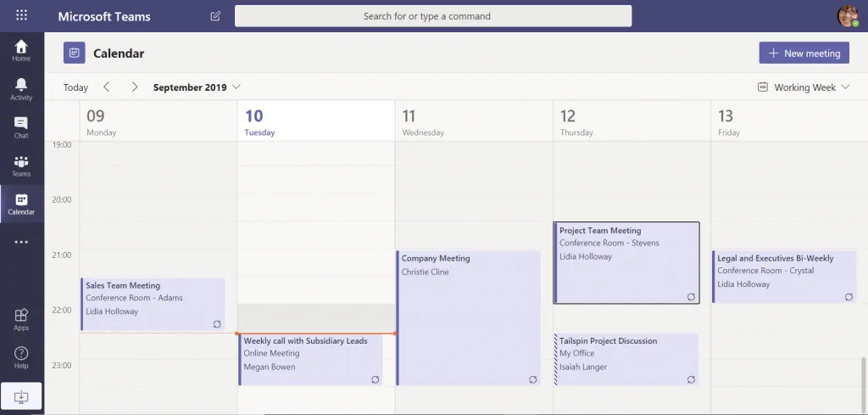The width and height of the screenshot is (868, 415).
Task: Click recurrence icon on Tailspin Project Discussion
Action: [691, 379]
